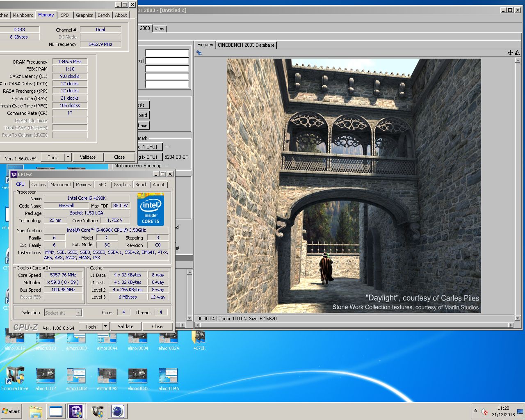The image size is (525, 420).
Task: Click the CPU-Z title bar chip icon
Action: (14, 174)
